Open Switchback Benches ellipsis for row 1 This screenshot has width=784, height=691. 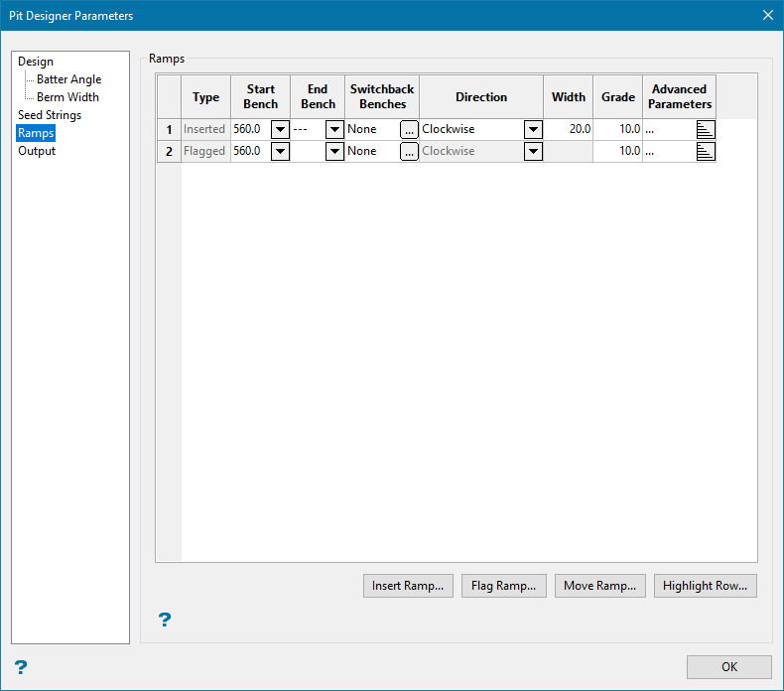[409, 129]
